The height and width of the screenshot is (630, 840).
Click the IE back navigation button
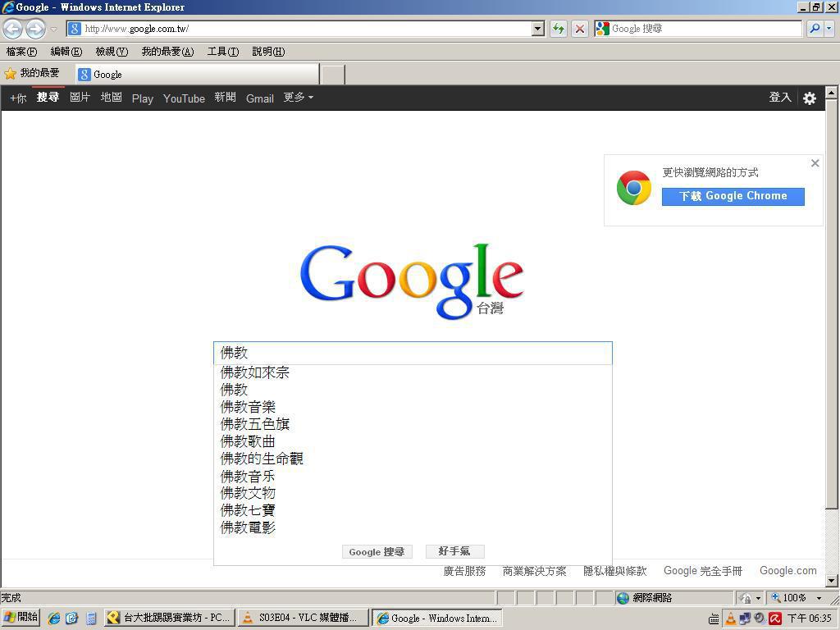point(12,29)
